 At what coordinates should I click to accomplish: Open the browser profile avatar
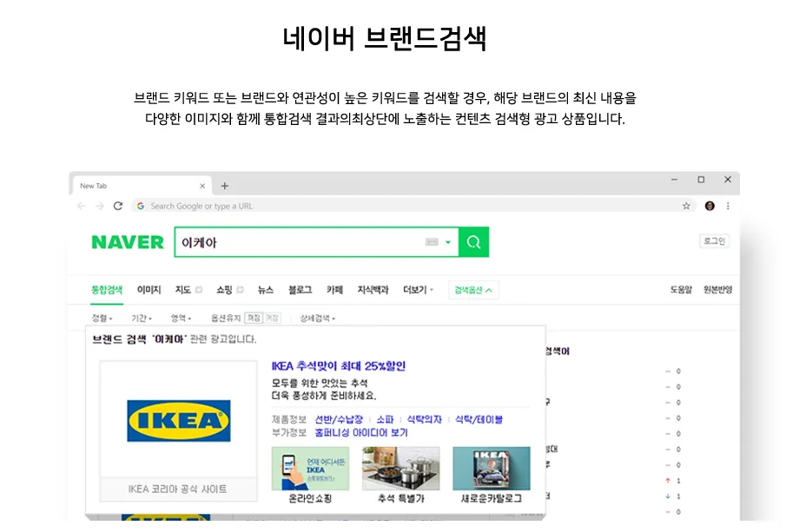click(710, 206)
